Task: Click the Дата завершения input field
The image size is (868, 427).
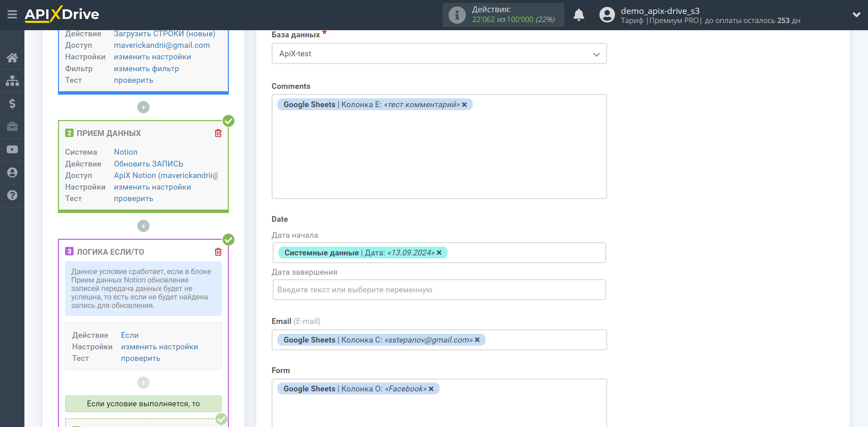Action: pos(439,290)
